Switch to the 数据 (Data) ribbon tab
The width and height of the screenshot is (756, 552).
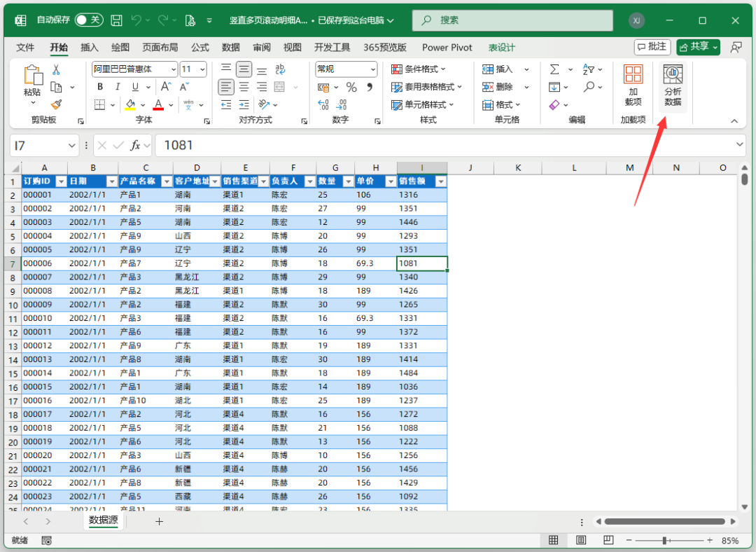pos(231,48)
